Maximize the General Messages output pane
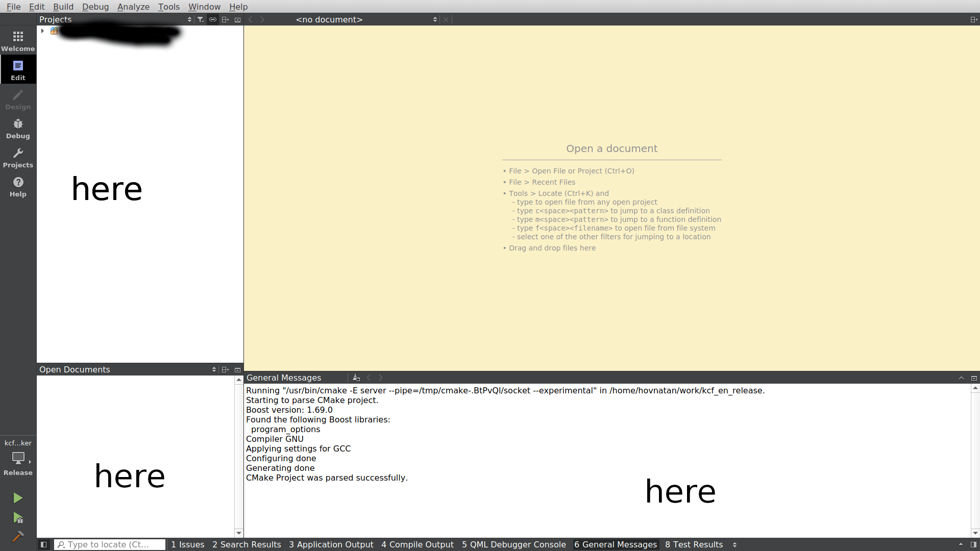This screenshot has height=551, width=980. (973, 378)
